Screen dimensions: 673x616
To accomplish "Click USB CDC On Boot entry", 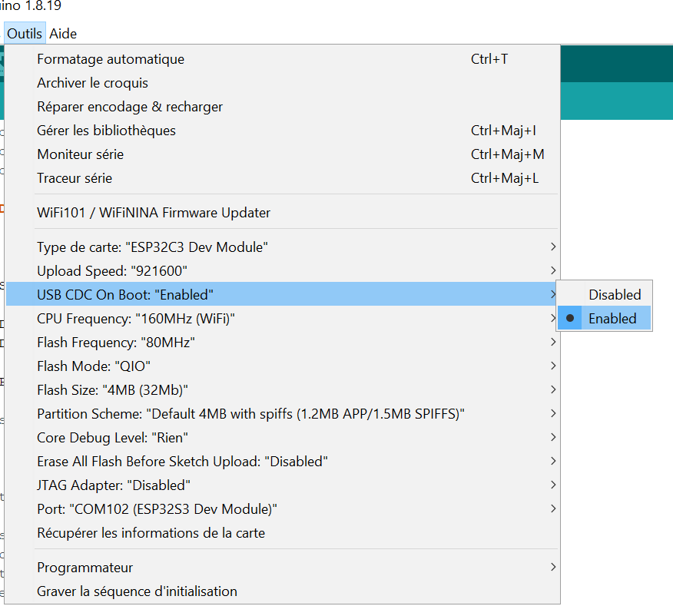I will [x=283, y=295].
